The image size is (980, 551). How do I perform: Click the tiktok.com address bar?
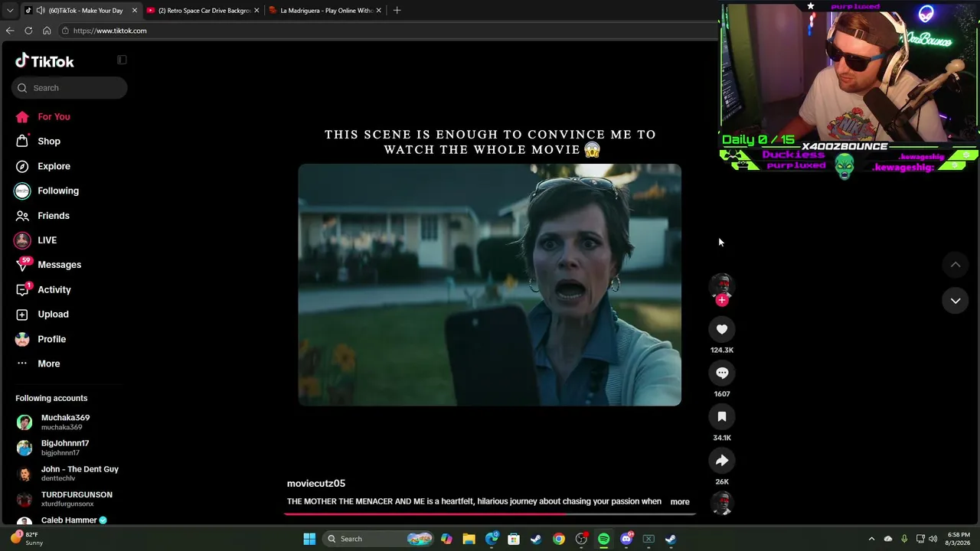387,31
